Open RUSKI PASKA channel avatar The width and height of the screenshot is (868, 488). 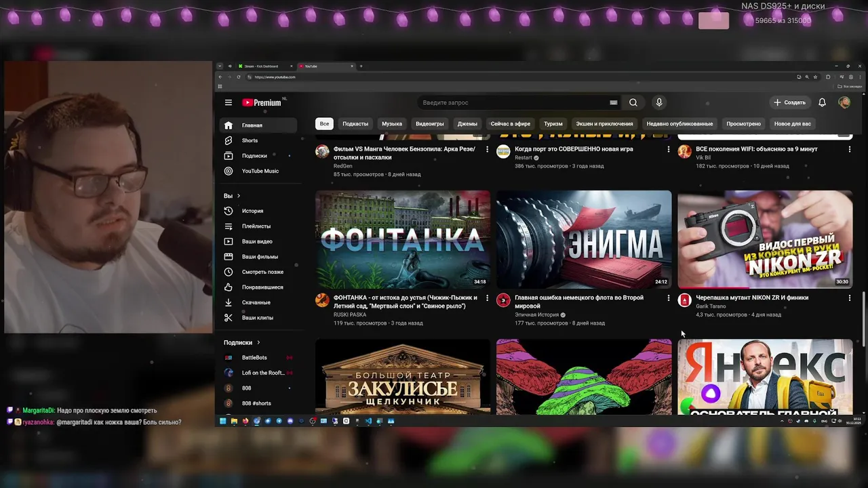coord(322,300)
